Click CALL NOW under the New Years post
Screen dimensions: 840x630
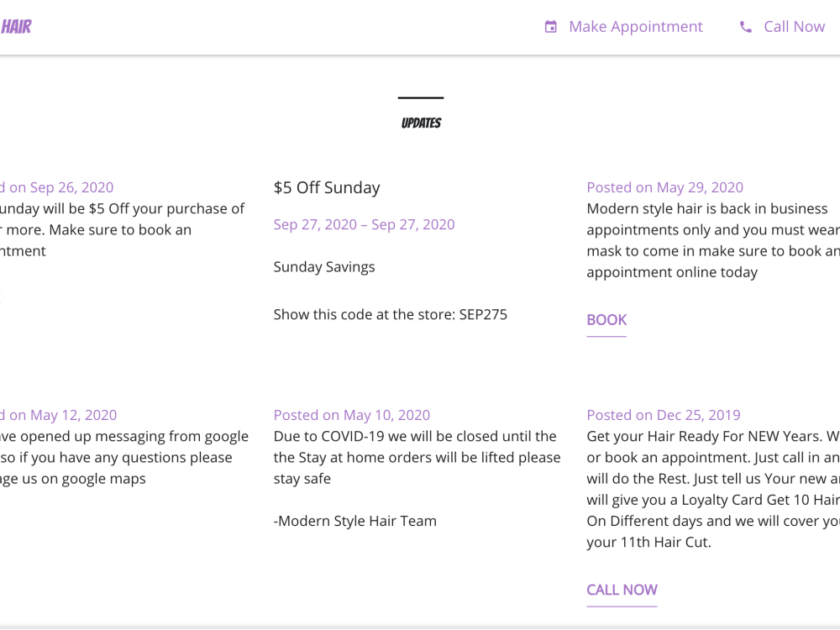(x=622, y=590)
